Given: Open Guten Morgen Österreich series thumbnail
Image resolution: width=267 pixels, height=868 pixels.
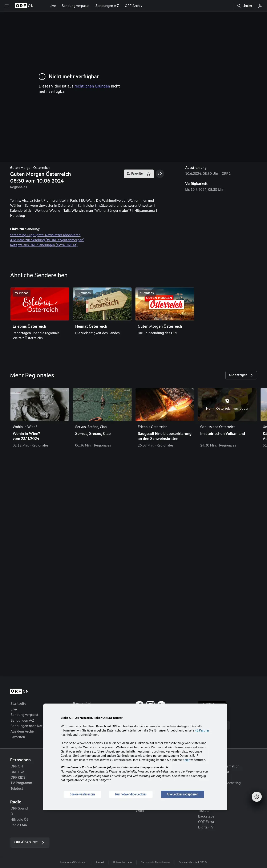Looking at the screenshot, I should point(165,304).
